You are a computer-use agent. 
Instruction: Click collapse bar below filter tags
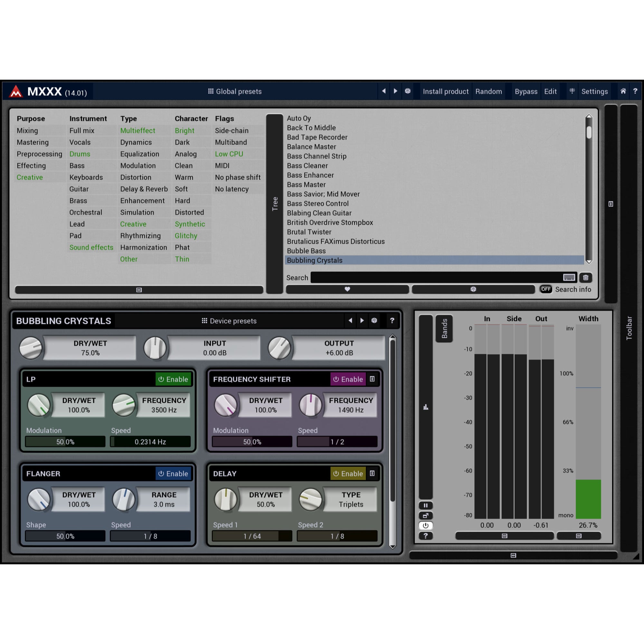139,290
